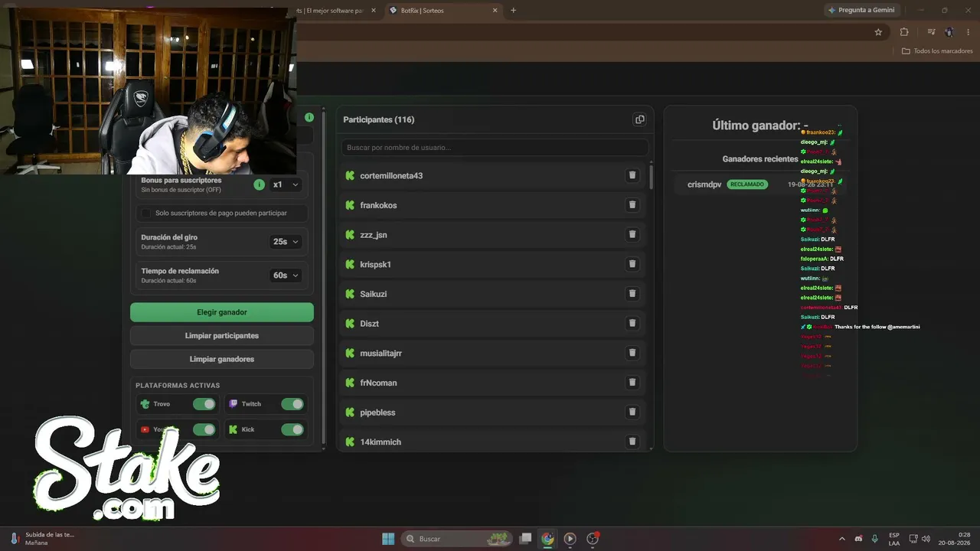This screenshot has width=980, height=551.
Task: Click Limpiar participantes
Action: (222, 336)
